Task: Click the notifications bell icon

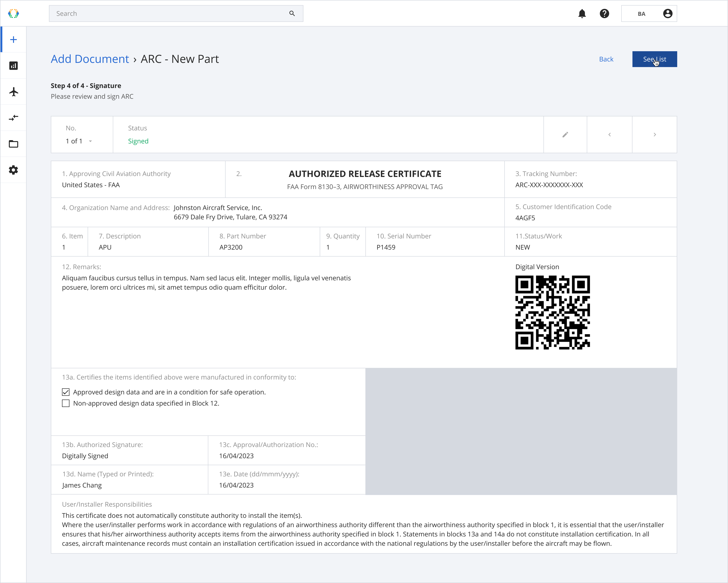Action: [582, 13]
